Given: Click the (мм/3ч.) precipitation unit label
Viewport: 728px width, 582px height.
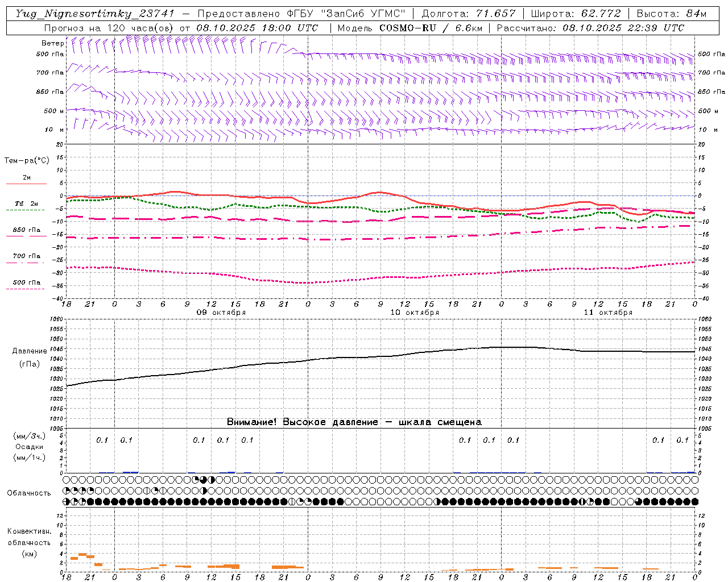Looking at the screenshot, I should coord(30,436).
